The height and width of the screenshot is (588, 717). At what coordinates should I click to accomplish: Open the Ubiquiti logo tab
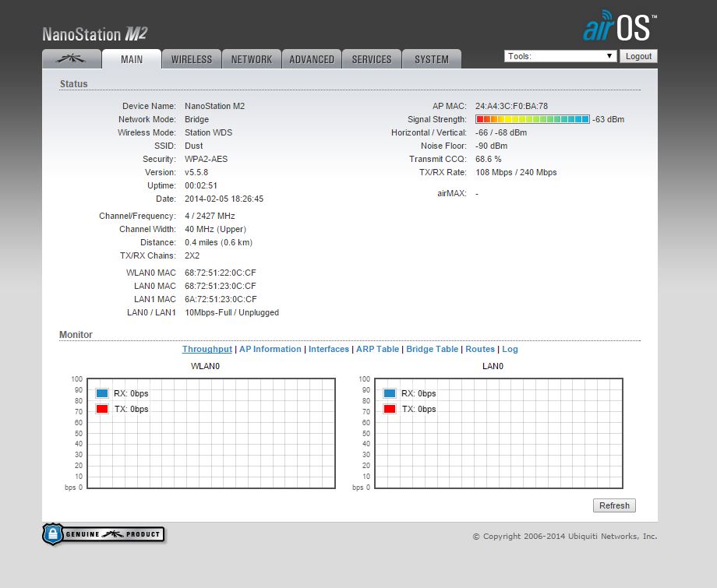pos(72,59)
